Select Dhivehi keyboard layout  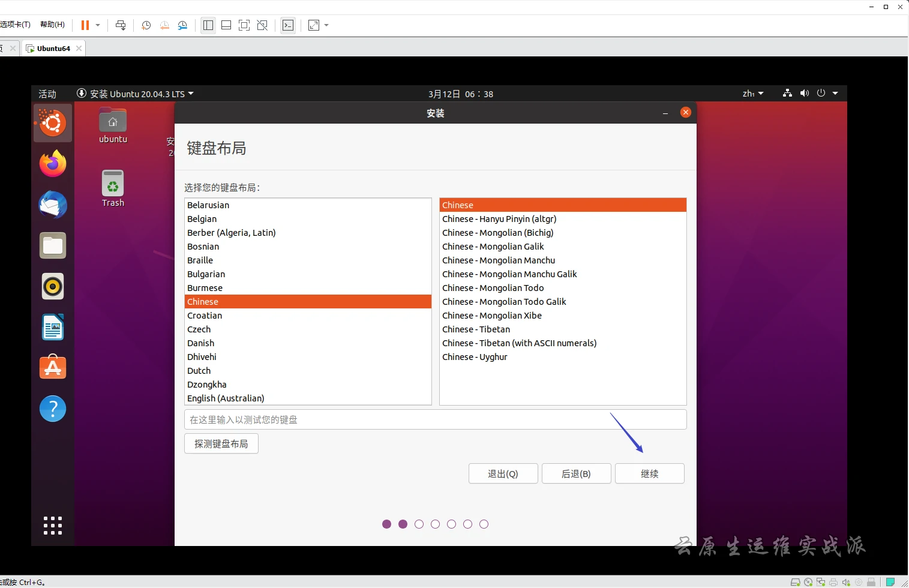click(308, 357)
